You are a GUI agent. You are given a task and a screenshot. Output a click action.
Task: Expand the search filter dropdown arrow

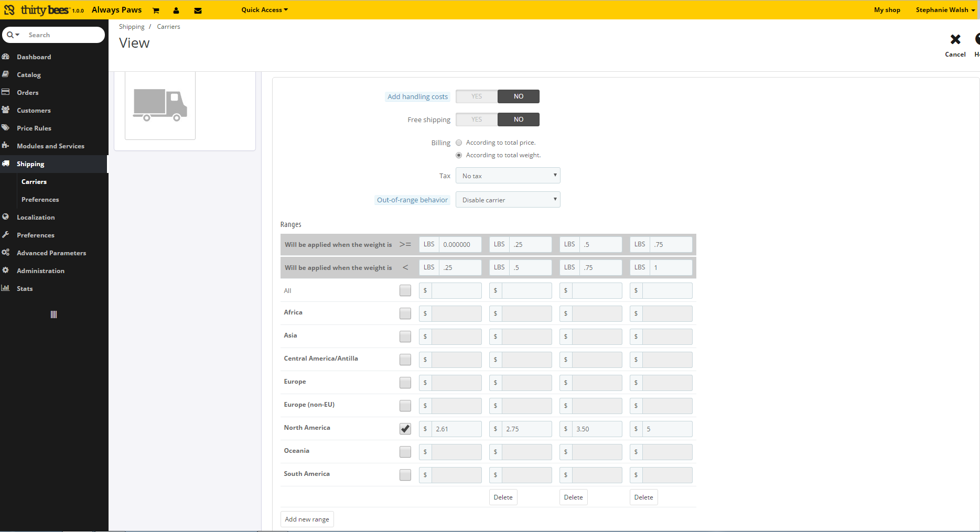tap(17, 35)
